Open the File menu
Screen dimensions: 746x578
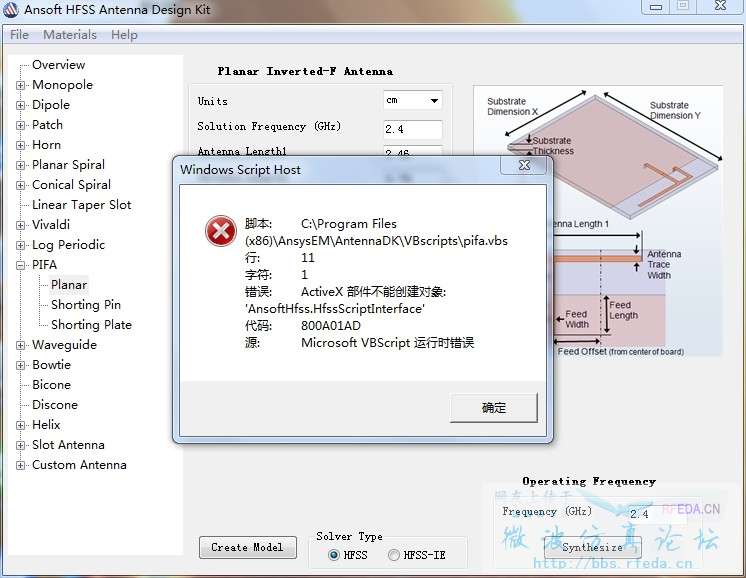click(x=19, y=35)
